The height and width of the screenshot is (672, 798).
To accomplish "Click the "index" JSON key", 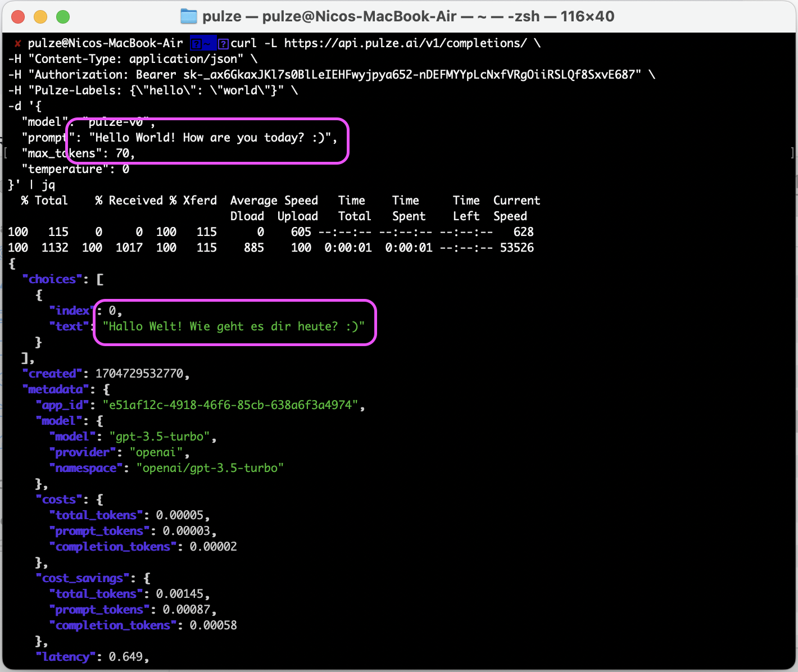I will [72, 311].
